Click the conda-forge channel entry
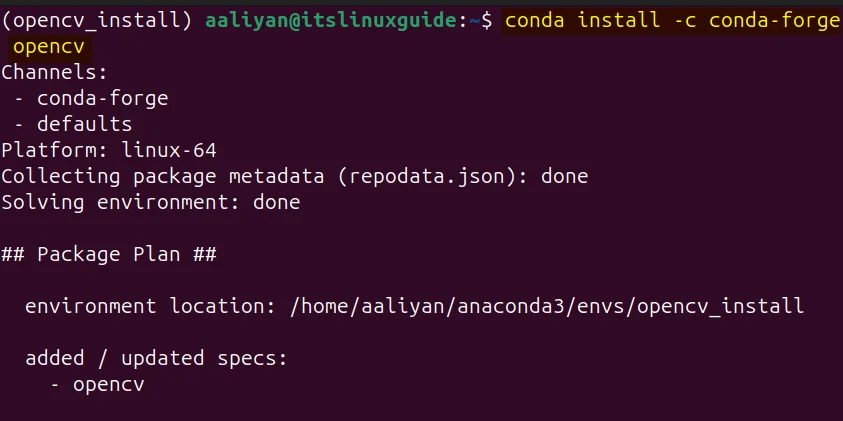 click(103, 98)
